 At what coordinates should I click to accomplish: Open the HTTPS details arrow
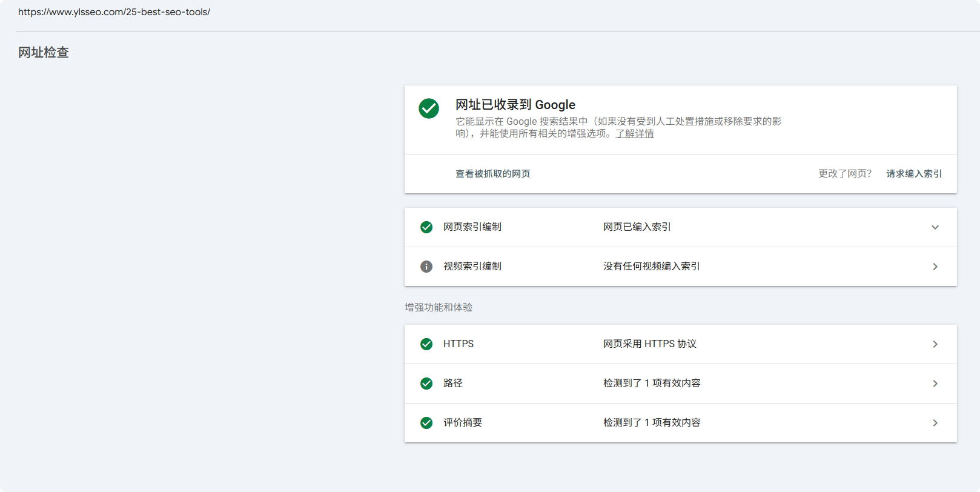point(935,344)
